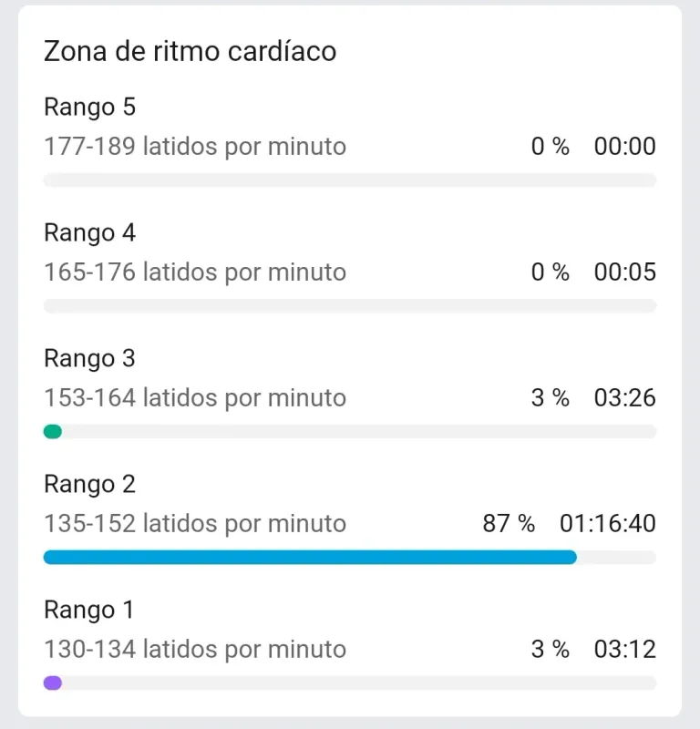The image size is (700, 729).
Task: Tap the 03:12 duration value
Action: pos(624,649)
